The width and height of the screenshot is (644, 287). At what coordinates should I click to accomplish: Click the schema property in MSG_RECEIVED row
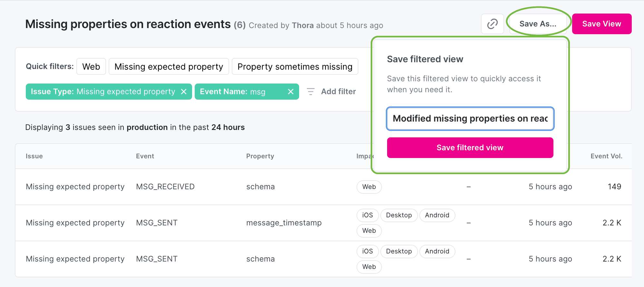[260, 187]
